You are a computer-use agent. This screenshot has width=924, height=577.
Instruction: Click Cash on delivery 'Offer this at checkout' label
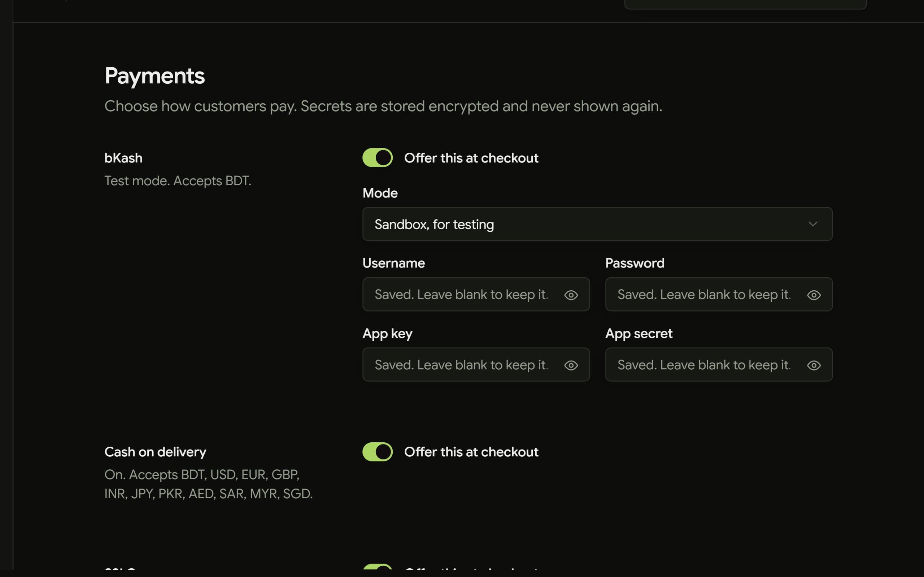(471, 452)
